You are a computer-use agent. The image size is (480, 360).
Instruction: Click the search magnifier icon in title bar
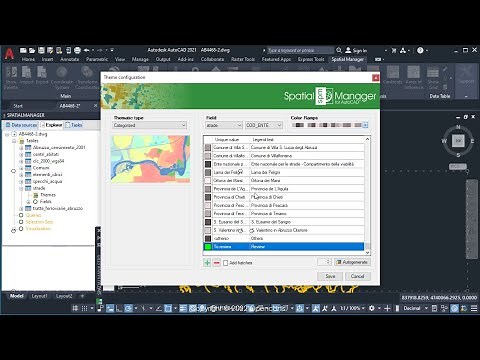point(339,50)
